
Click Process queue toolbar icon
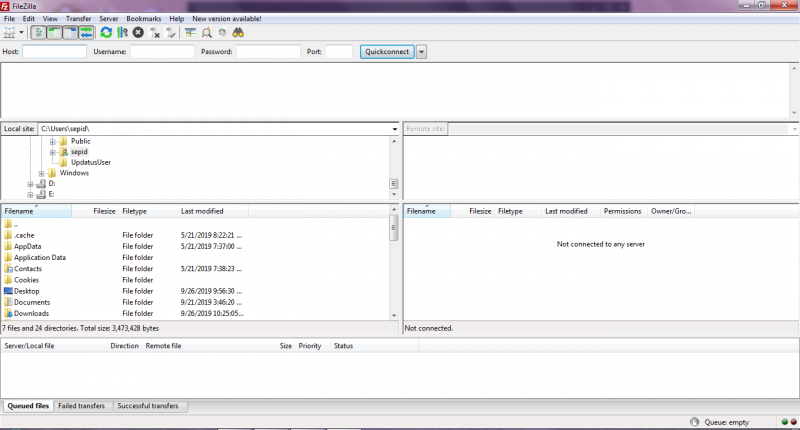[122, 33]
